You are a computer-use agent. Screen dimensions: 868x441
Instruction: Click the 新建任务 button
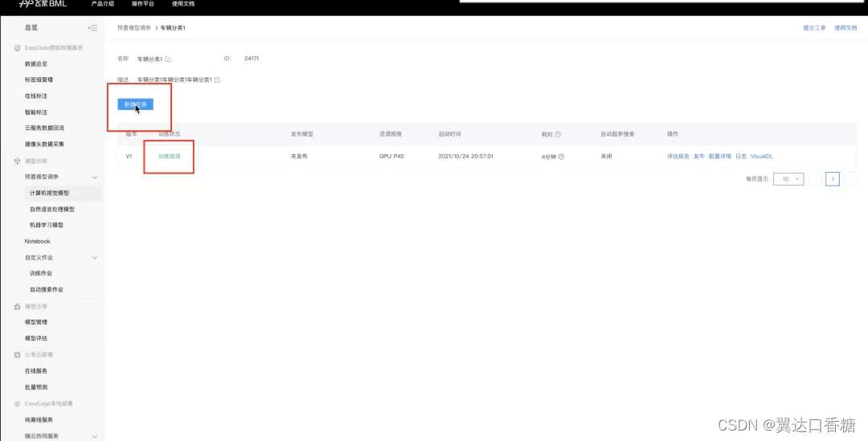click(135, 104)
